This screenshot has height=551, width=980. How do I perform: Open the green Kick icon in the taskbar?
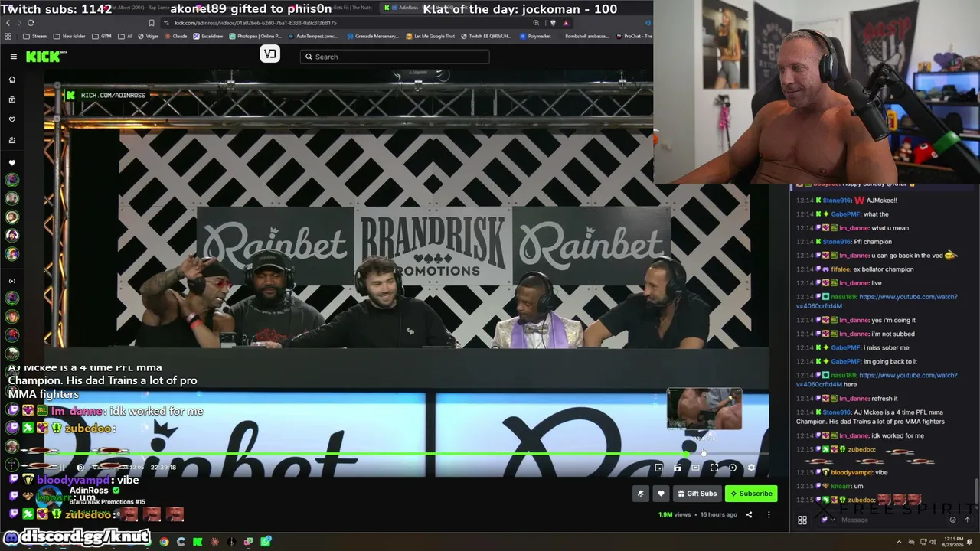tap(198, 542)
